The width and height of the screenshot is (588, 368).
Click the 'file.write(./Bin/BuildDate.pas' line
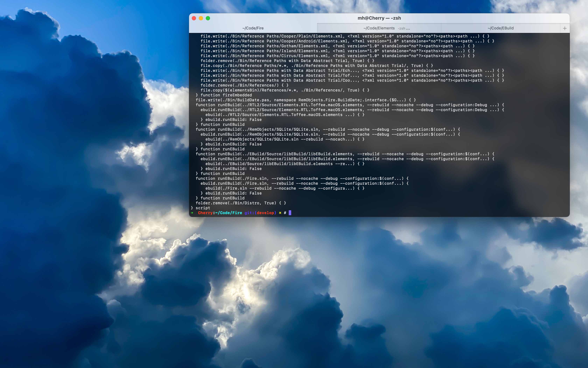[x=306, y=100]
